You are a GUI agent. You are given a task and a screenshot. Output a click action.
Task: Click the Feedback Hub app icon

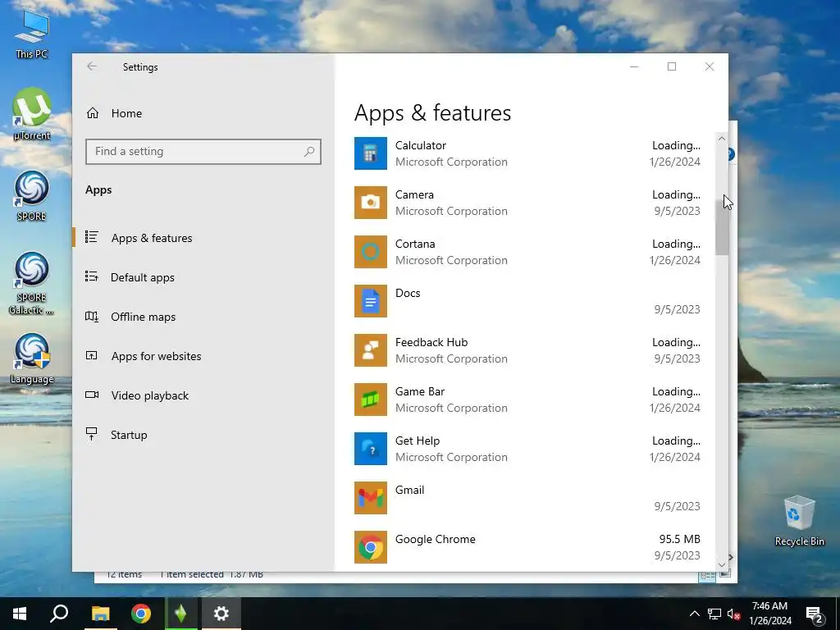[371, 350]
